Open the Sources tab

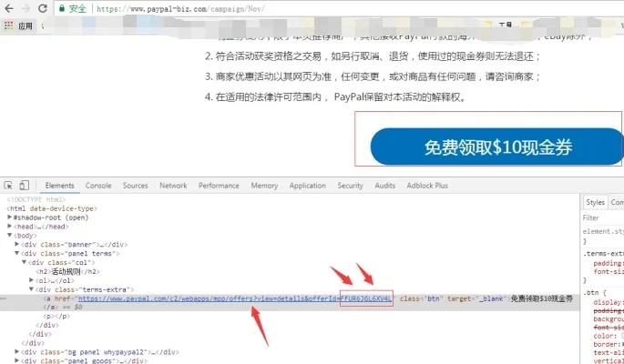[x=136, y=186]
